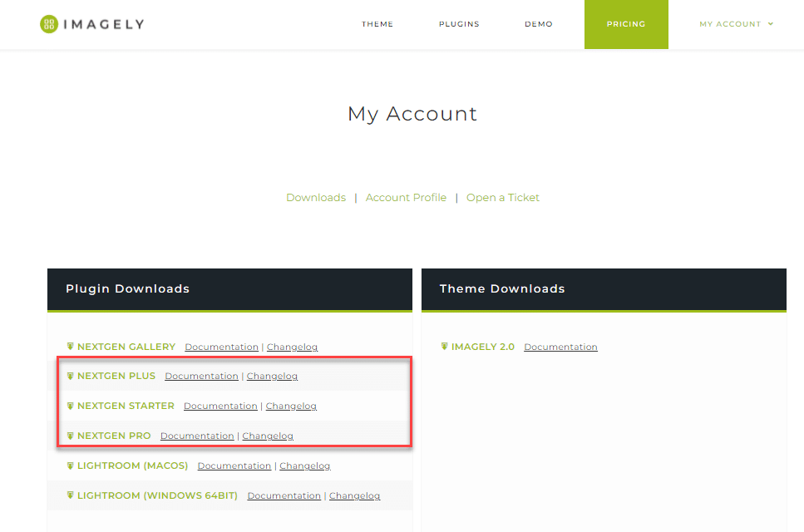Viewport: 804px width, 532px height.
Task: Click download icon beside NextGen Gallery
Action: click(x=70, y=347)
